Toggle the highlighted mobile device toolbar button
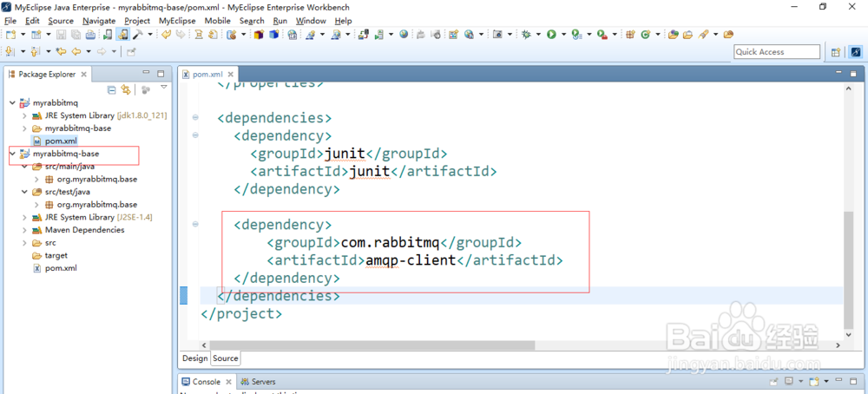The height and width of the screenshot is (394, 868). (123, 35)
